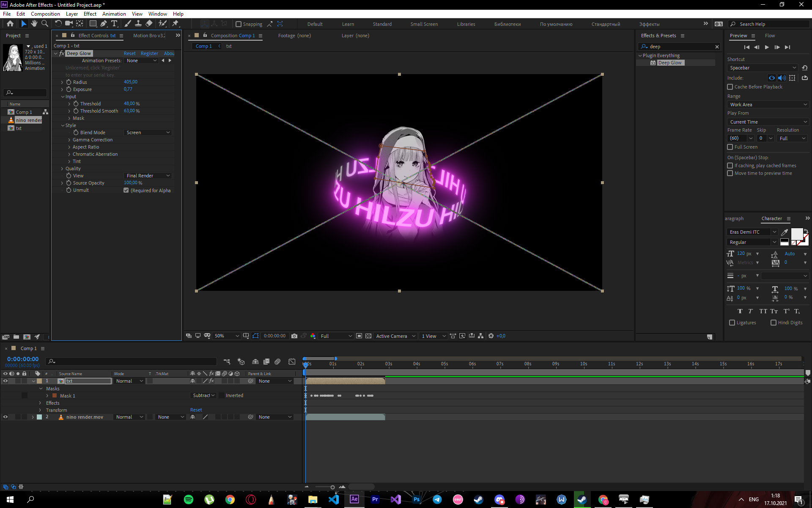The height and width of the screenshot is (508, 812).
Task: Open the Composition menu
Action: point(45,14)
